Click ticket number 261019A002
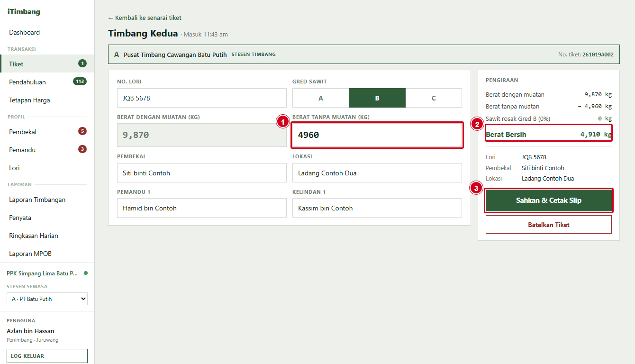Image resolution: width=635 pixels, height=364 pixels. pos(598,55)
